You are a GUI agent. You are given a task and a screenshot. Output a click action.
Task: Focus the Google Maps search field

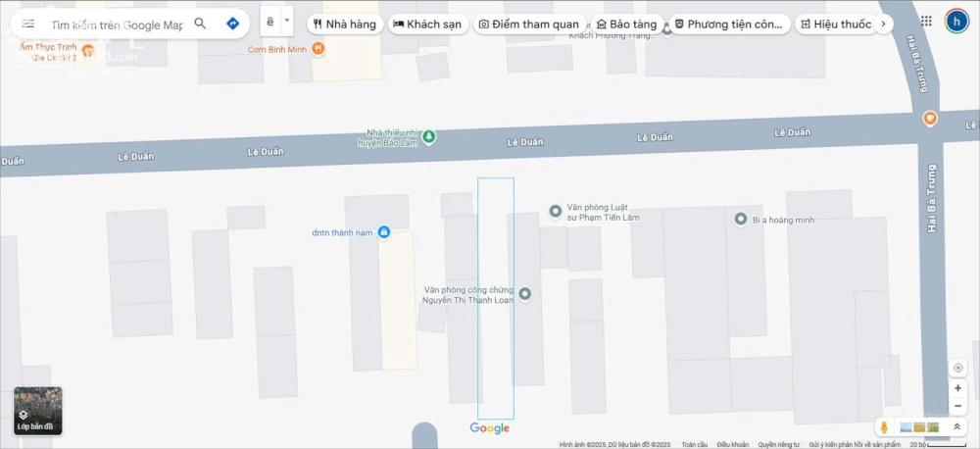[x=118, y=25]
